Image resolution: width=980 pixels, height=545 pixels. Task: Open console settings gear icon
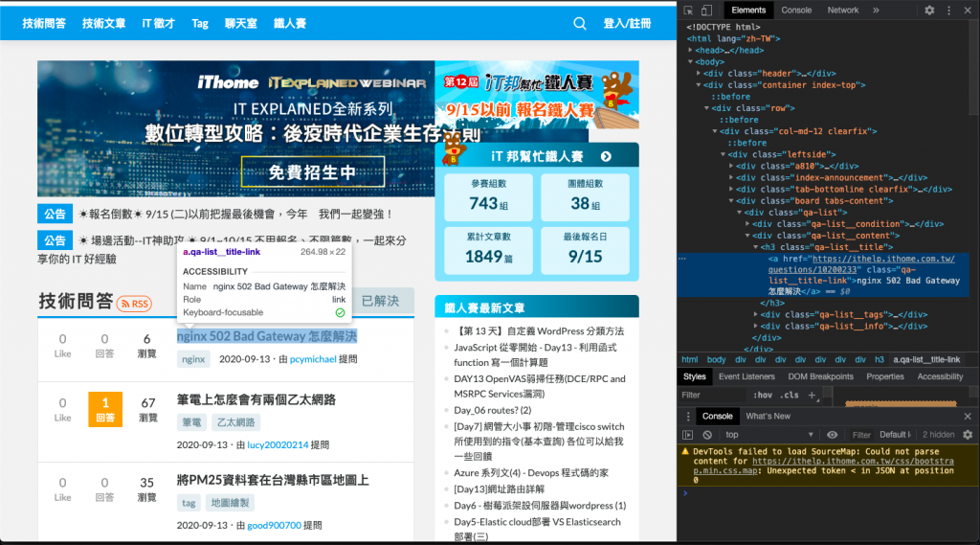(x=968, y=435)
